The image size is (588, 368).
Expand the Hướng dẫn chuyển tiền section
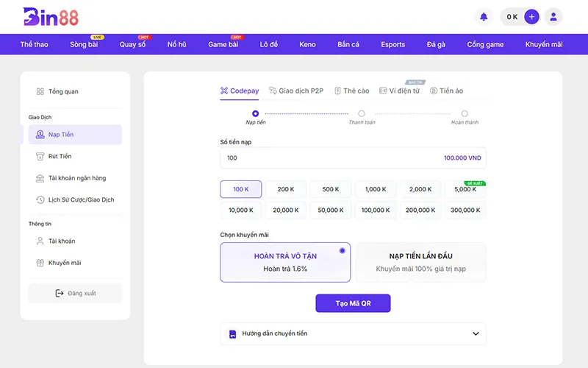[475, 333]
